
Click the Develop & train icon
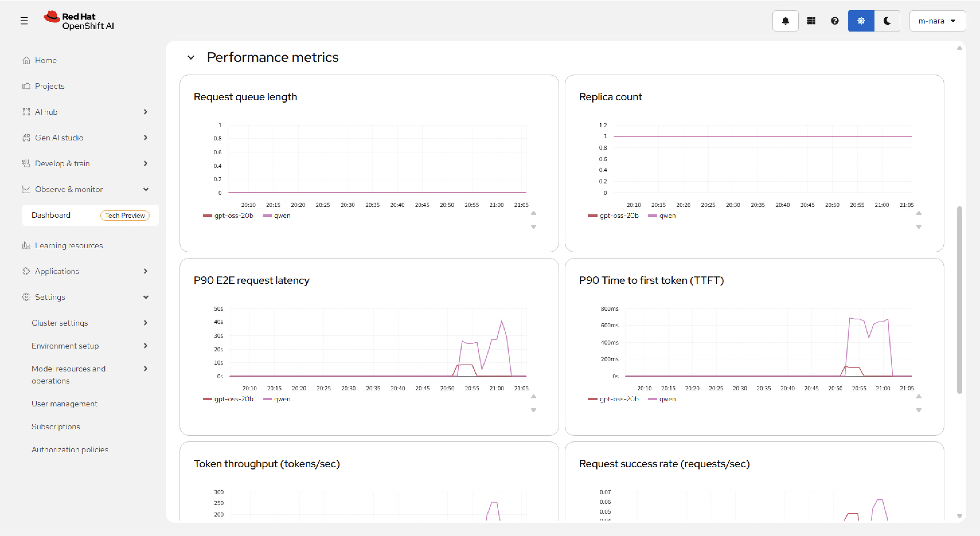[26, 164]
